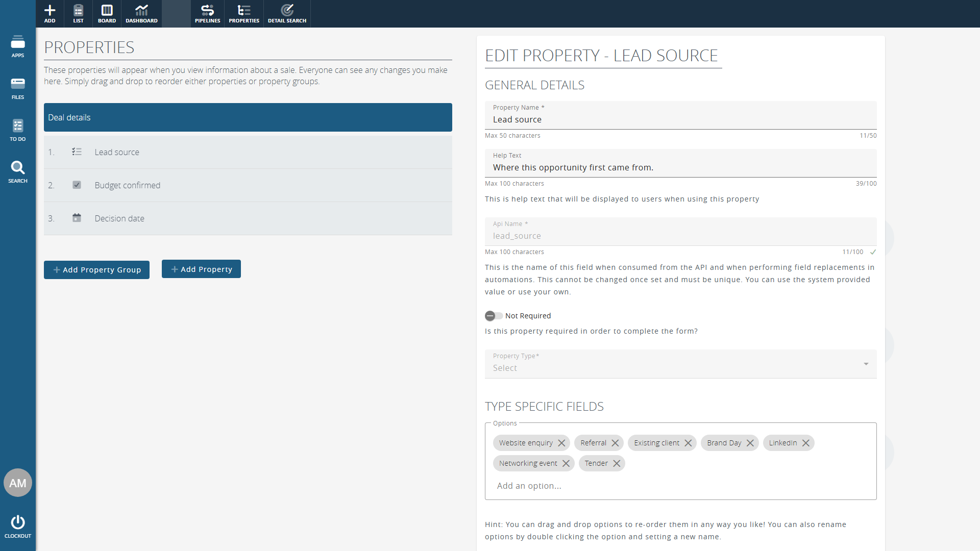Remove the LinkedIn option
The width and height of the screenshot is (980, 551).
pyautogui.click(x=806, y=443)
